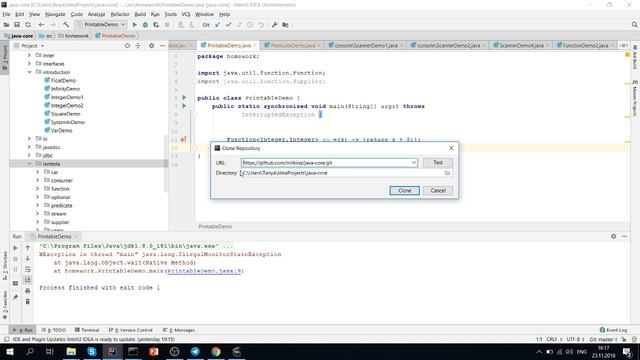Image resolution: width=640 pixels, height=360 pixels.
Task: Open Skype from the taskbar
Action: (91, 351)
